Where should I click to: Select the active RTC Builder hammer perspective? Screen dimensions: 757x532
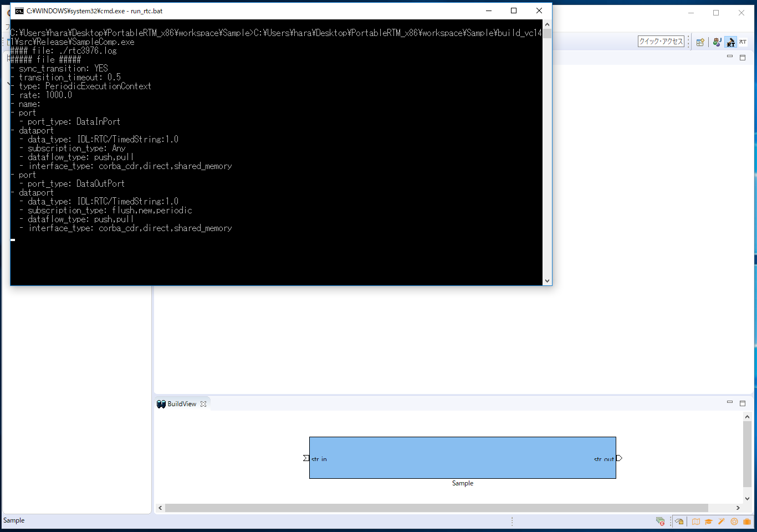point(730,42)
